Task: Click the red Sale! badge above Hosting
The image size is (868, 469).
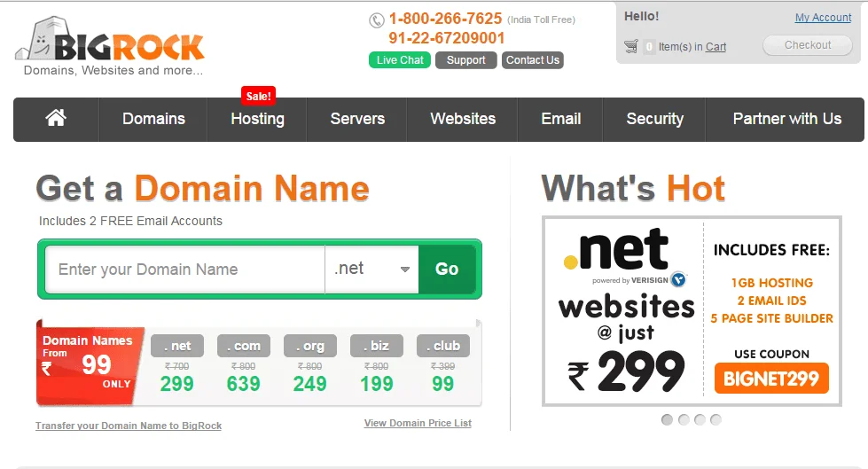Action: coord(259,96)
